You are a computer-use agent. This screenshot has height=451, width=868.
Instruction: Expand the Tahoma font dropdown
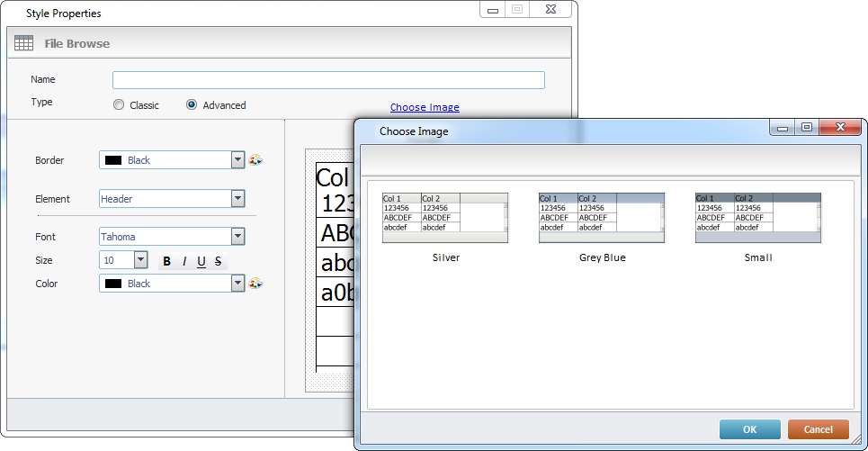pyautogui.click(x=237, y=237)
